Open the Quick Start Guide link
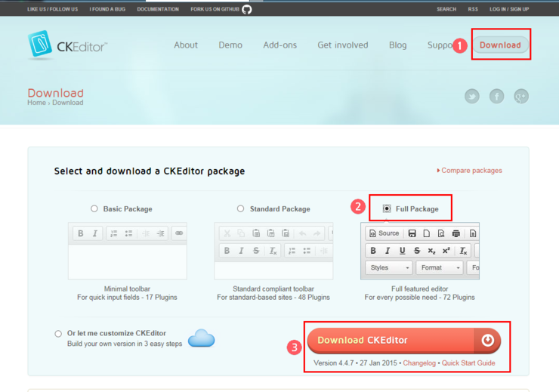 pos(468,363)
